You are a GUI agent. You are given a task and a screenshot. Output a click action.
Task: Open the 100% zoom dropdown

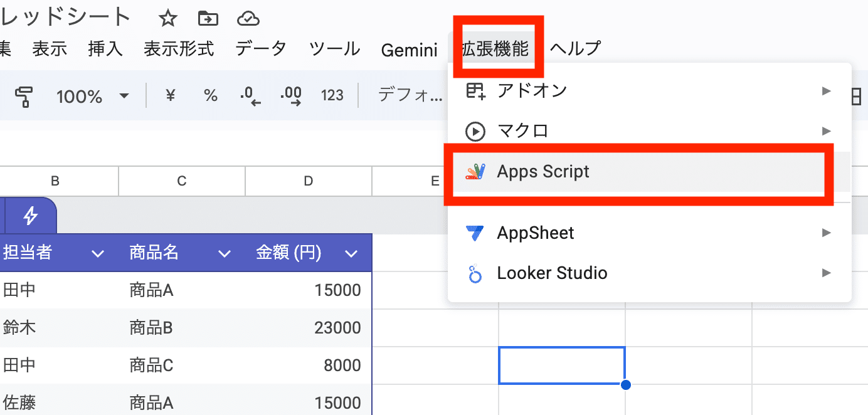pos(92,96)
